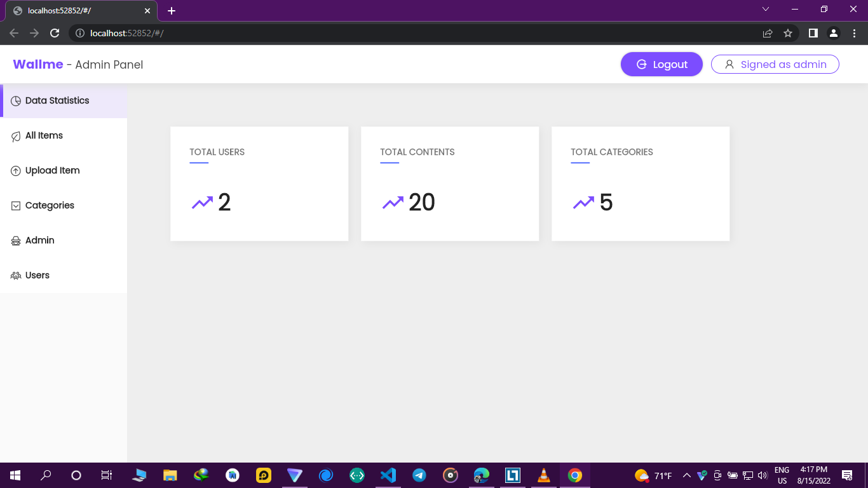Click the trend arrow icon in Total Categories card
Screen dimensions: 868x488
583,203
